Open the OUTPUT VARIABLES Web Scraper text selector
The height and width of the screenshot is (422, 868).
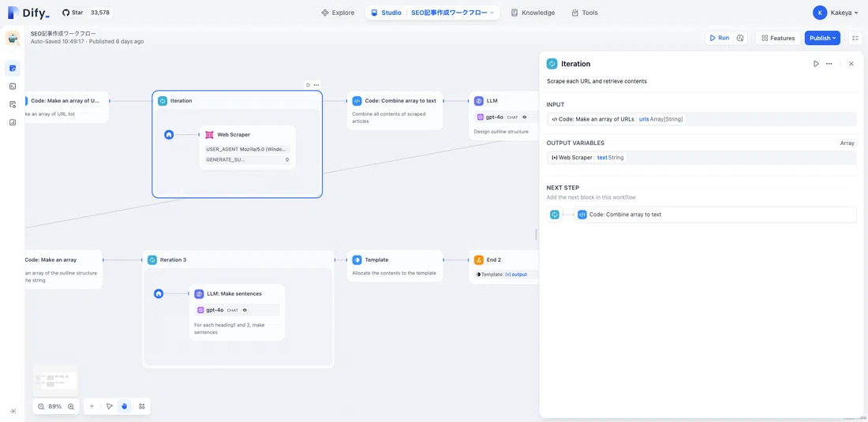(x=702, y=158)
